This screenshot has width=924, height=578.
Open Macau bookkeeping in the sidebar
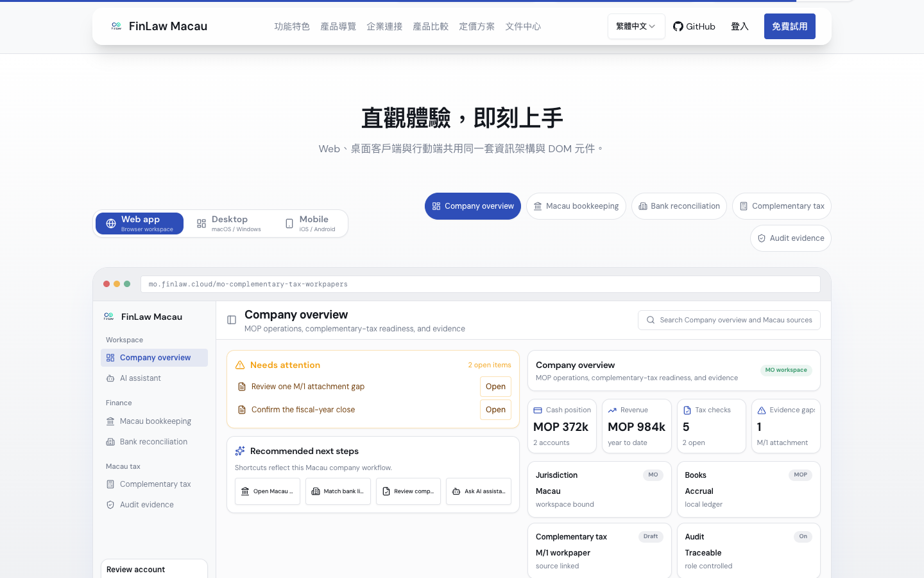tap(154, 421)
